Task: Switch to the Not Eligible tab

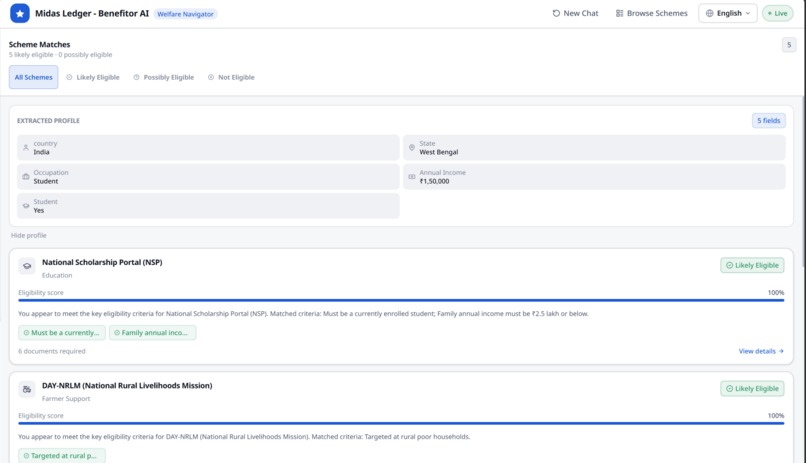Action: click(x=231, y=77)
